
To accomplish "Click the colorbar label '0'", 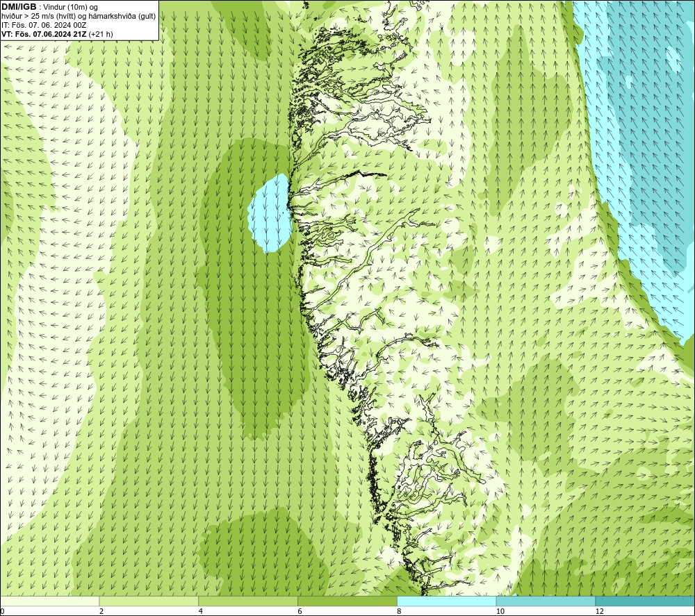I will click(x=2, y=611).
